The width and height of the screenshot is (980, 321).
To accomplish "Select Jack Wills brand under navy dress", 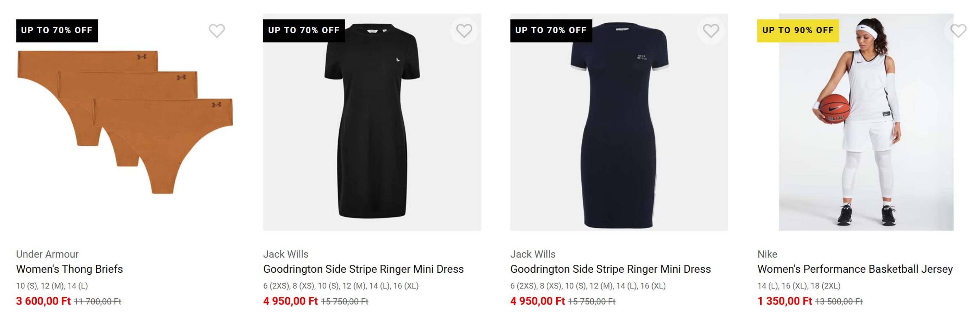I will coord(533,254).
